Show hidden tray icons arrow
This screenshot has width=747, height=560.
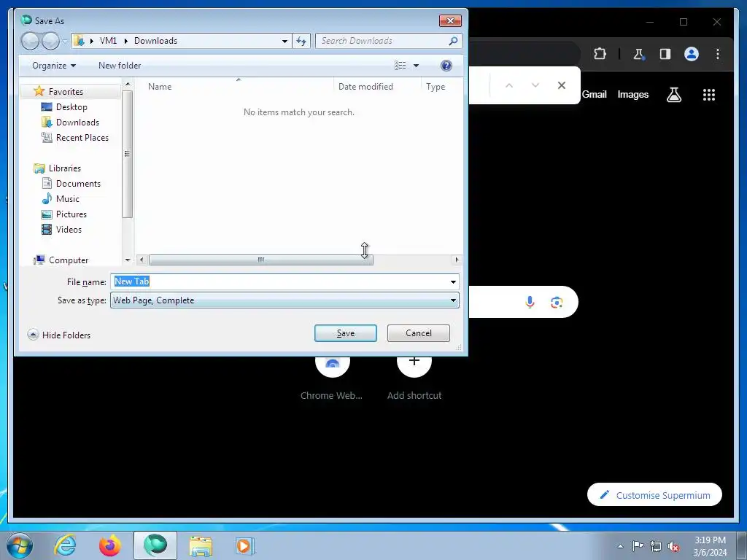coord(620,546)
